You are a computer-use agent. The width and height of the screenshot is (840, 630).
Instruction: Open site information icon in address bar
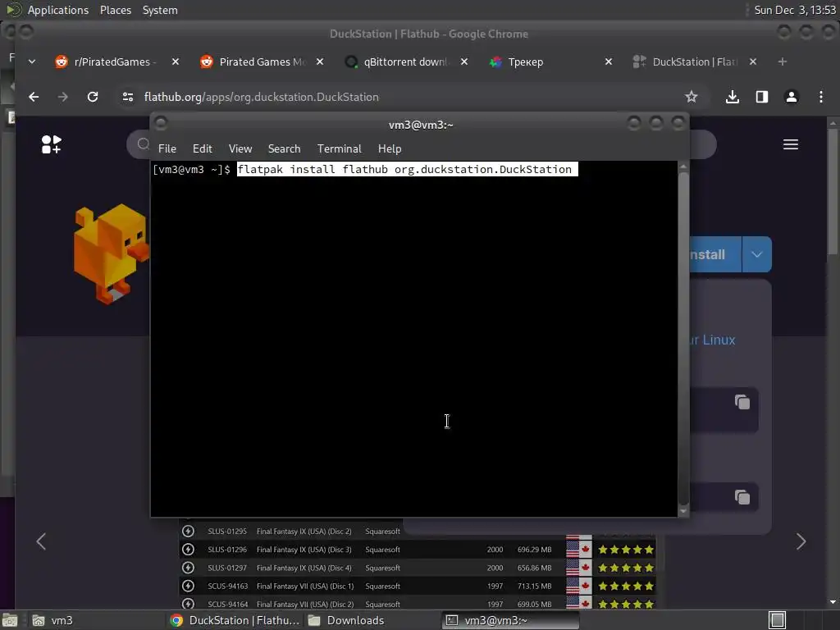127,97
